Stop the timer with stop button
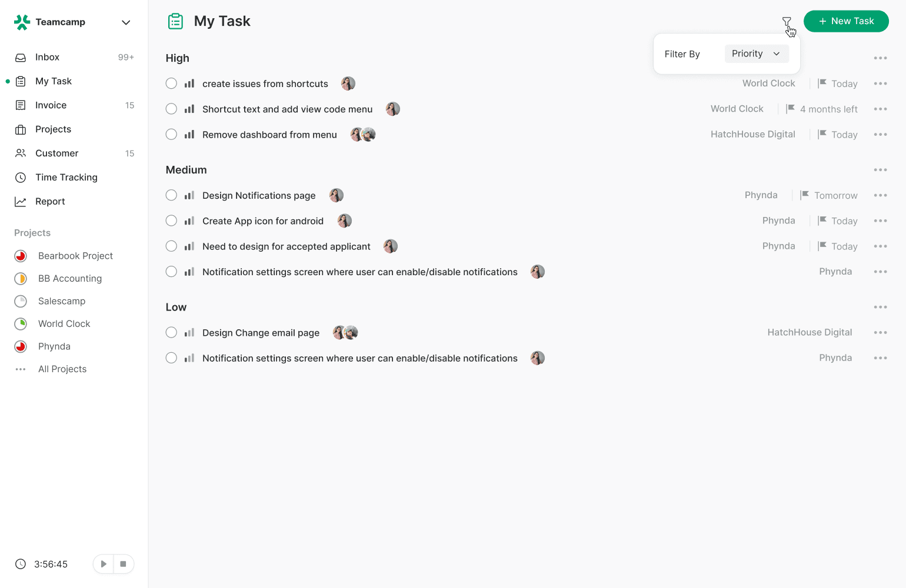 [123, 564]
